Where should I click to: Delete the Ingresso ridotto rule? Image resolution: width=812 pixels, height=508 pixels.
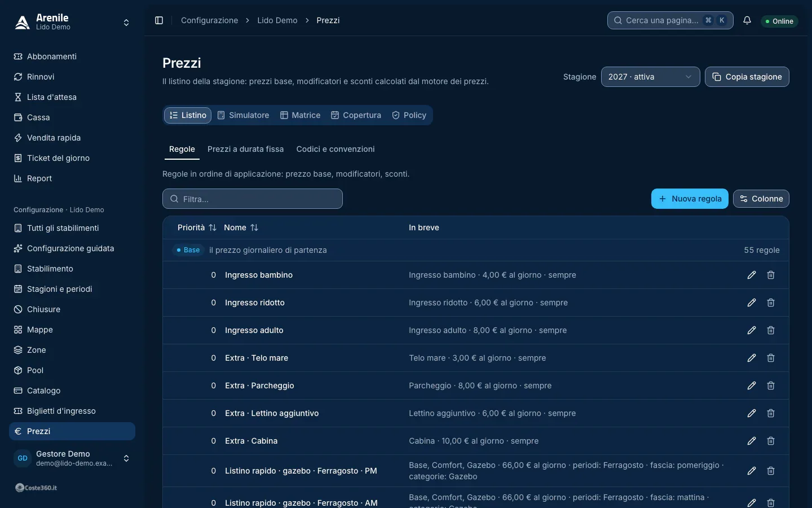pos(771,303)
